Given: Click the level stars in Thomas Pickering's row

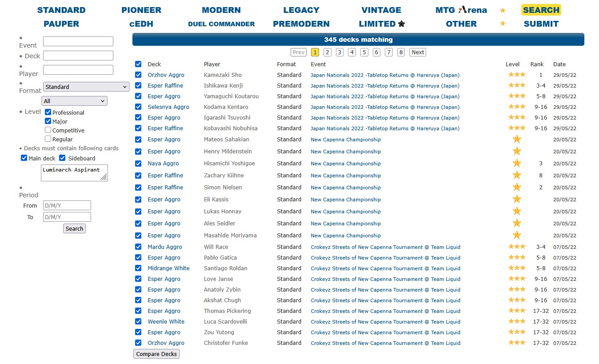Looking at the screenshot, I should click(x=517, y=311).
